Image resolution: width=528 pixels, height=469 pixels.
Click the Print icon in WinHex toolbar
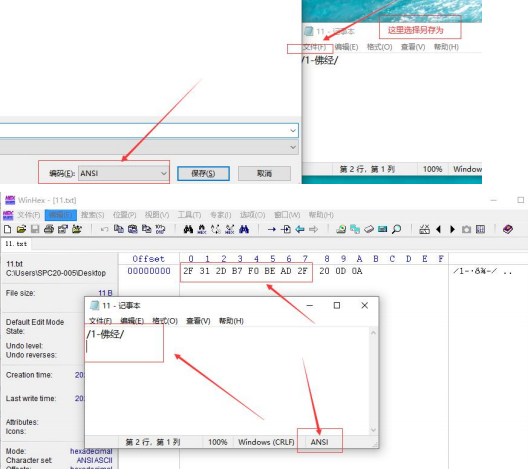49,229
